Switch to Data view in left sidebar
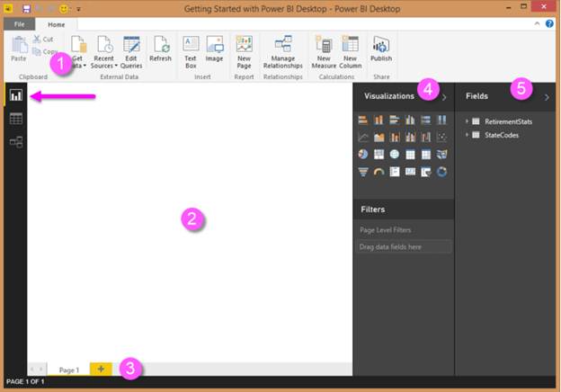Viewport: 561px width, 392px height. click(x=16, y=119)
